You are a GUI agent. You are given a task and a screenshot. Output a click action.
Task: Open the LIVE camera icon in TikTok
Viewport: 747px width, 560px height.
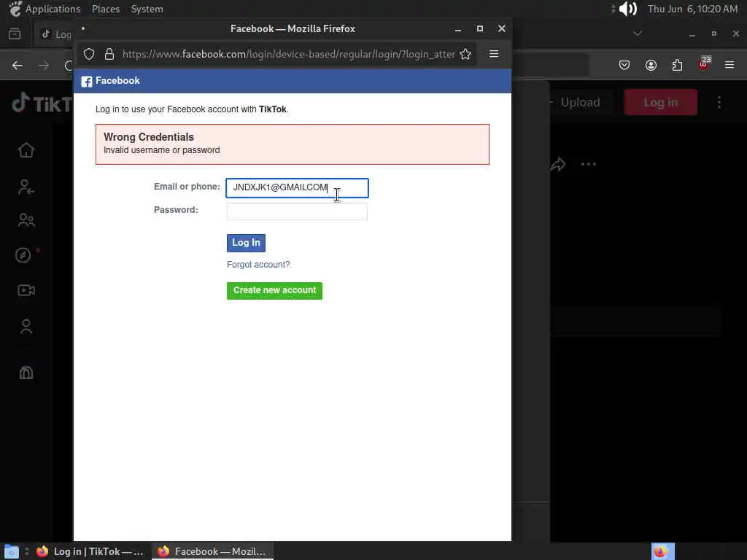pyautogui.click(x=26, y=290)
